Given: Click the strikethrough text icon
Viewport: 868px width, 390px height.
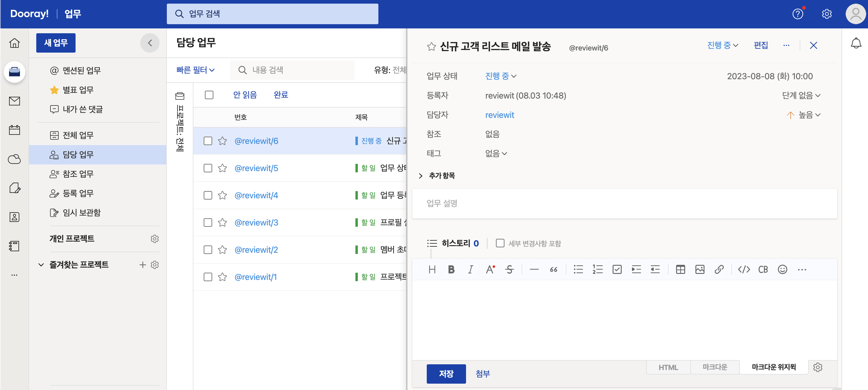Looking at the screenshot, I should click(509, 269).
